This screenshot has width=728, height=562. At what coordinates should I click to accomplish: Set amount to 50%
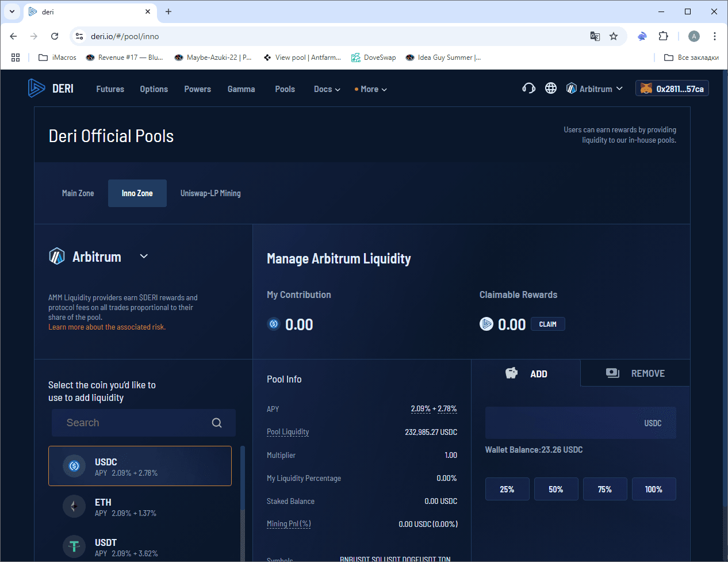tap(556, 489)
